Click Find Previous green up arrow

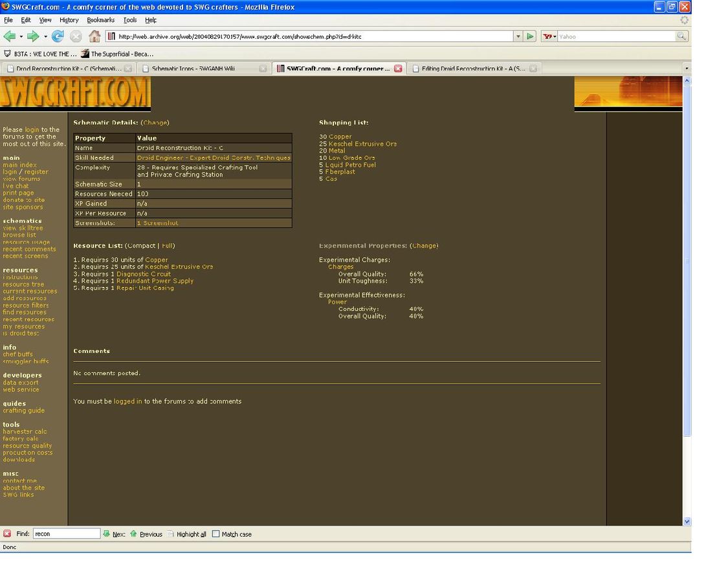[x=134, y=533]
